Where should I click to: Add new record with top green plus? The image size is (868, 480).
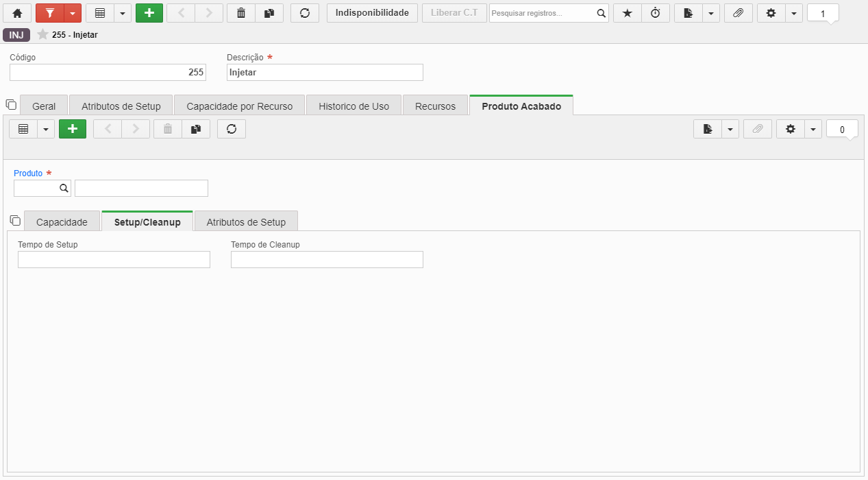click(149, 13)
